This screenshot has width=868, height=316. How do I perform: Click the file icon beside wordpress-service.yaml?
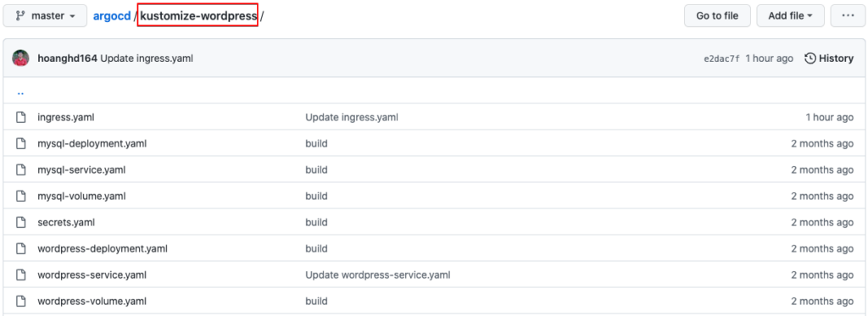point(21,275)
